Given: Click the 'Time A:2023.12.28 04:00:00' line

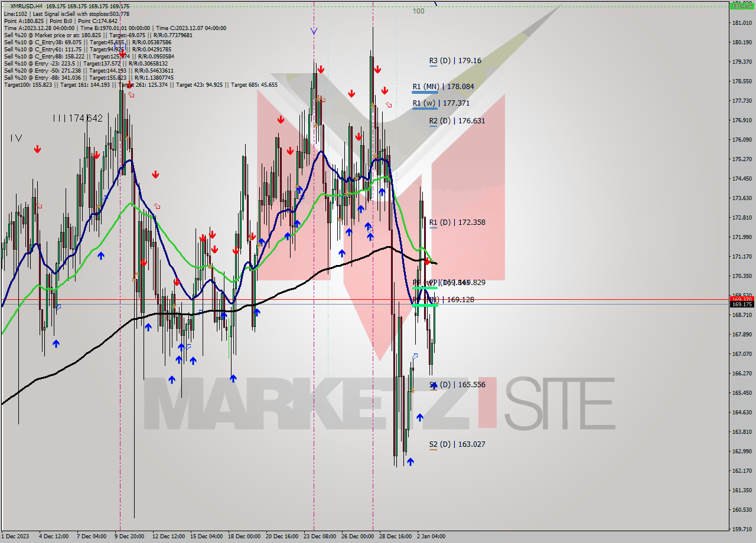Looking at the screenshot, I should (115, 28).
